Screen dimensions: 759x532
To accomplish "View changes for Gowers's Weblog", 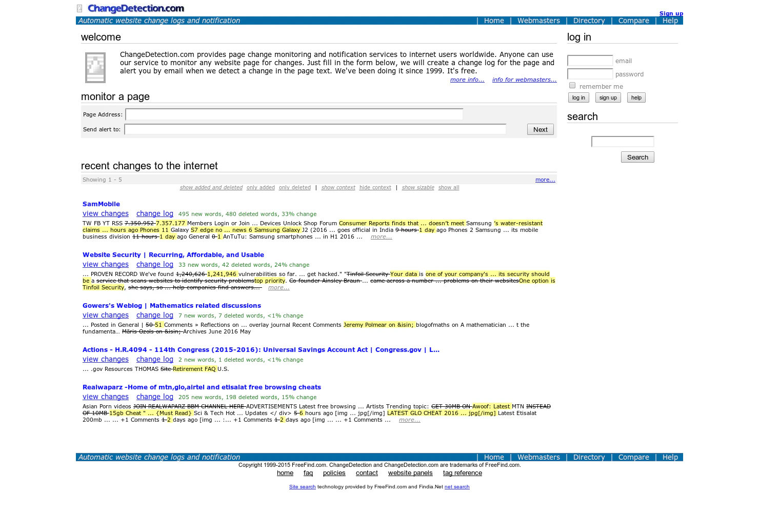I will click(x=106, y=315).
